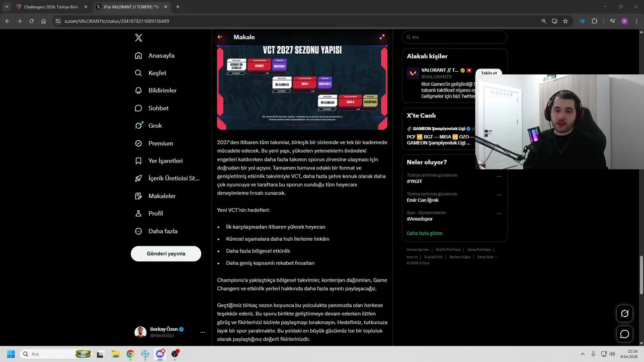Open Grok from the sidebar
The height and width of the screenshot is (362, 644).
click(x=148, y=126)
